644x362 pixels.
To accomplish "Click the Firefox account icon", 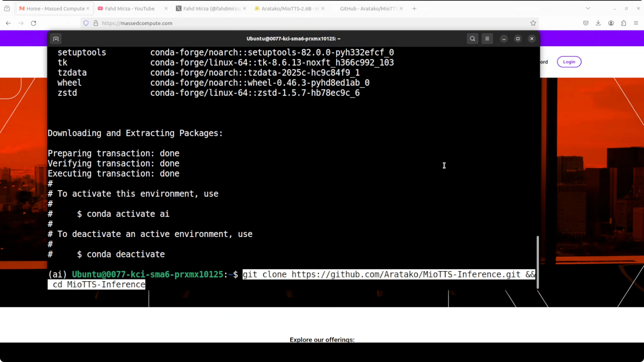I will pos(611,23).
